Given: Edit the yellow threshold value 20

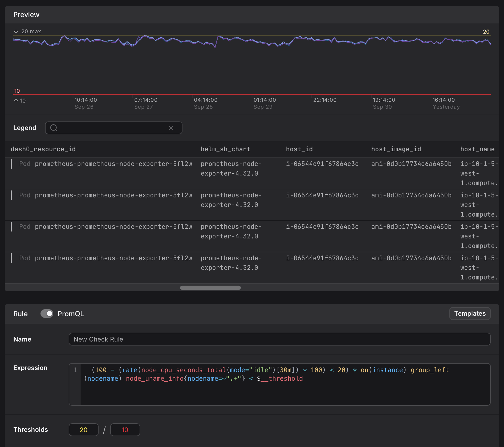Looking at the screenshot, I should (84, 430).
